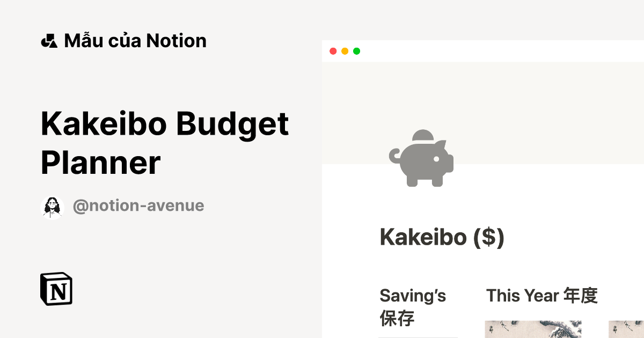Select the piggy bank page icon

pyautogui.click(x=422, y=158)
